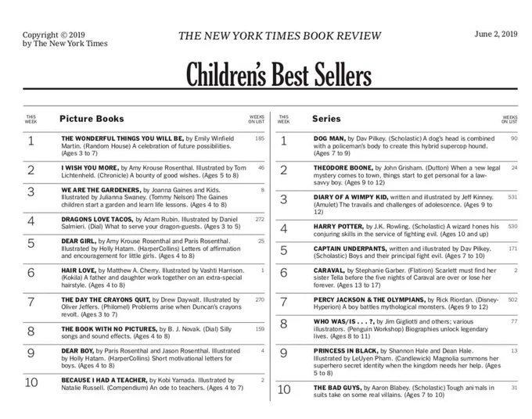
Task: Click the Because I Had a Teacher title
Action: click(104, 380)
